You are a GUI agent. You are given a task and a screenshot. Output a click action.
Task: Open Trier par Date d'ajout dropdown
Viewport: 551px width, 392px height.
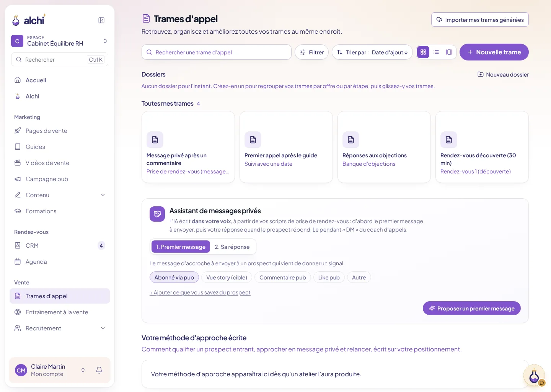point(372,52)
